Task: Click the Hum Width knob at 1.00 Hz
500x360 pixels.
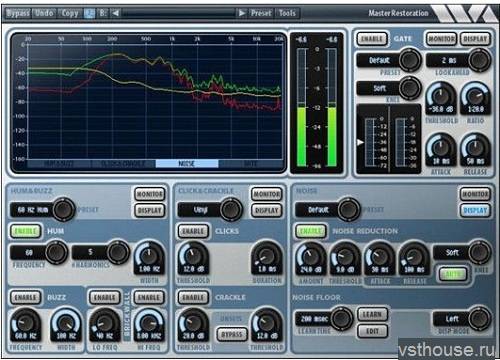Action: tap(149, 256)
